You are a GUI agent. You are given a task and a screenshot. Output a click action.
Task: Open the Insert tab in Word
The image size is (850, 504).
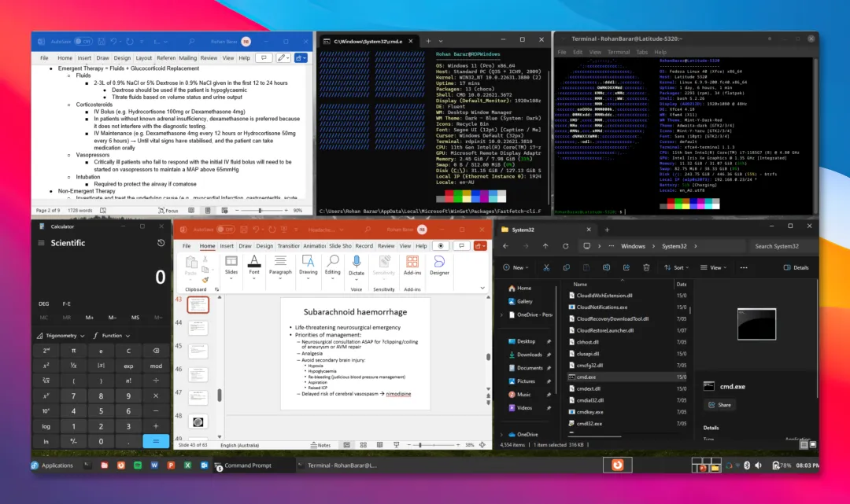click(x=84, y=58)
